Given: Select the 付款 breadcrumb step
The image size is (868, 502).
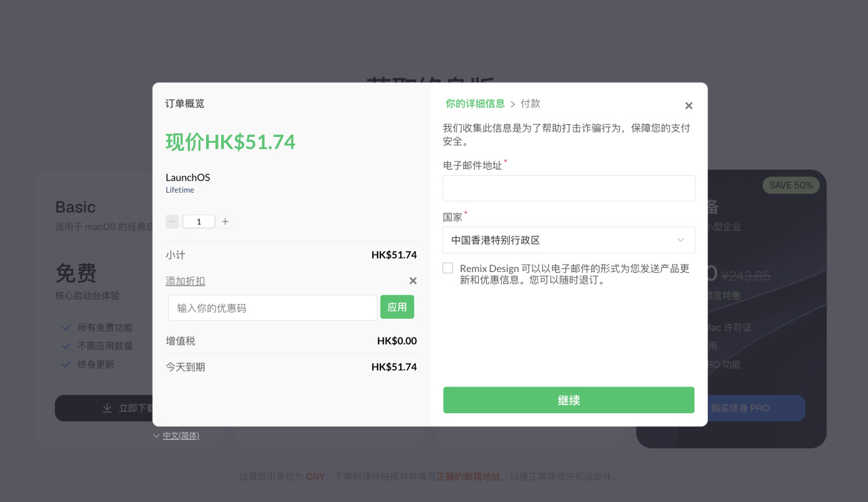Looking at the screenshot, I should point(530,104).
